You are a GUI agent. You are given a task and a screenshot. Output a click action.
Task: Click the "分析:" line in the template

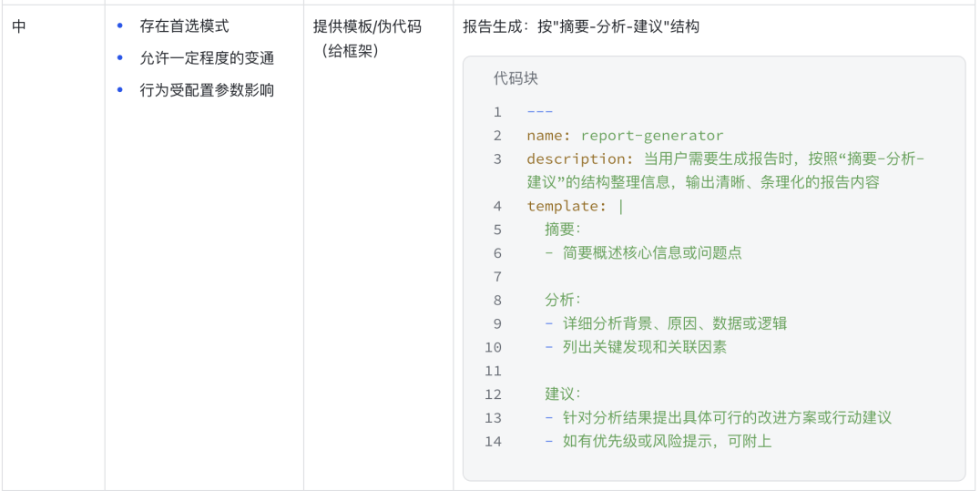point(563,300)
